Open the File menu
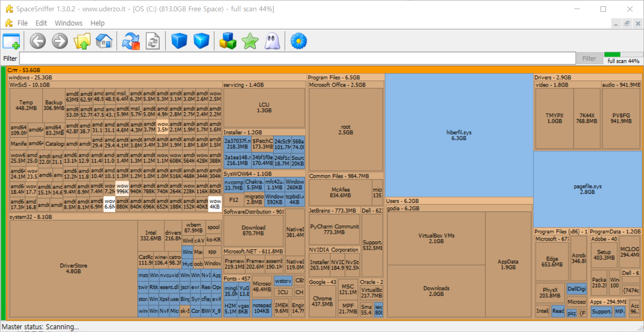This screenshot has width=644, height=332. click(23, 23)
